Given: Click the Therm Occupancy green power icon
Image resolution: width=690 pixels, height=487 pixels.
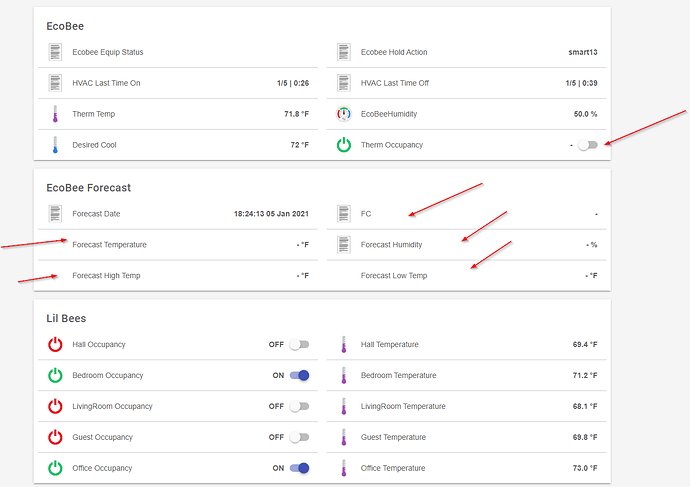Looking at the screenshot, I should pos(344,145).
